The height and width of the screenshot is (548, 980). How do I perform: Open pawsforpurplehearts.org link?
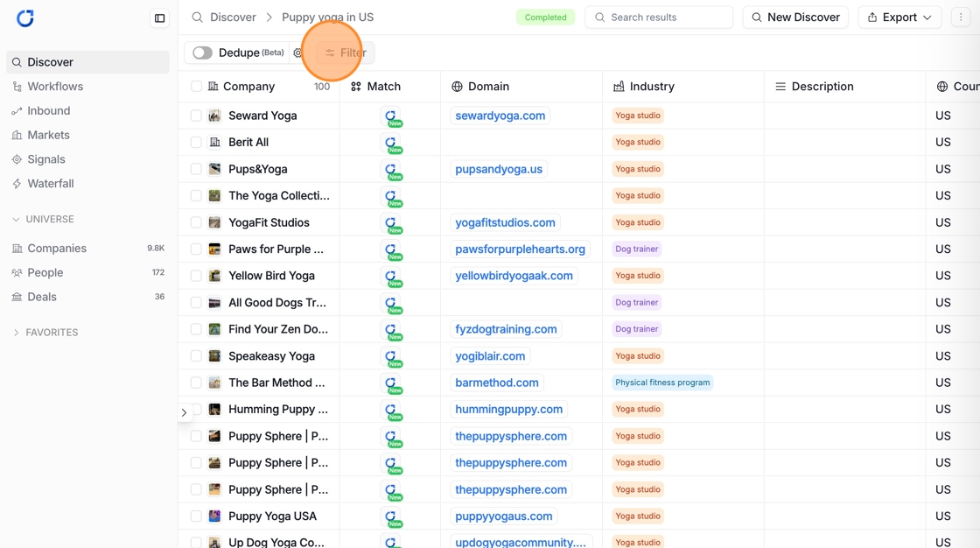(x=520, y=249)
